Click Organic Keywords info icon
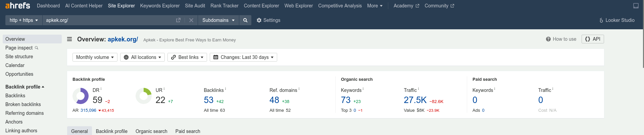 [x=363, y=89]
